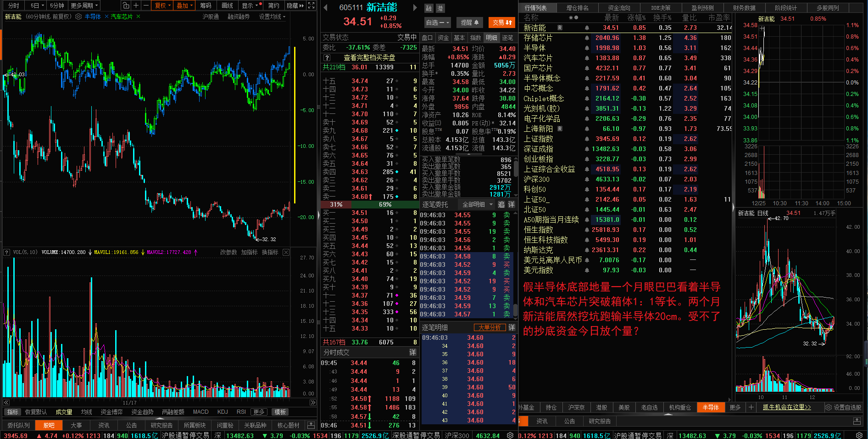868x439 pixels.
Task: Toggle 大单分析 large order analysis
Action: tap(490, 327)
